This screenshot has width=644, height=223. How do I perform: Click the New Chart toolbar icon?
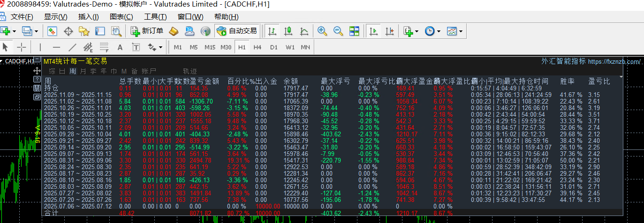coord(6,31)
